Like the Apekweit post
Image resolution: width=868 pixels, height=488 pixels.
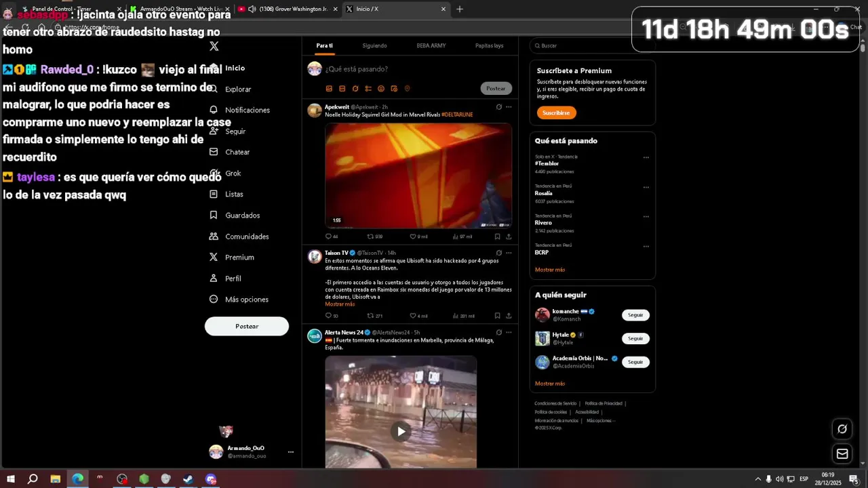[x=418, y=237]
